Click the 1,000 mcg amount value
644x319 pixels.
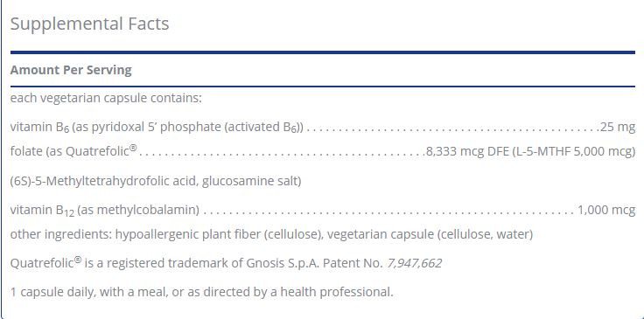pyautogui.click(x=606, y=210)
